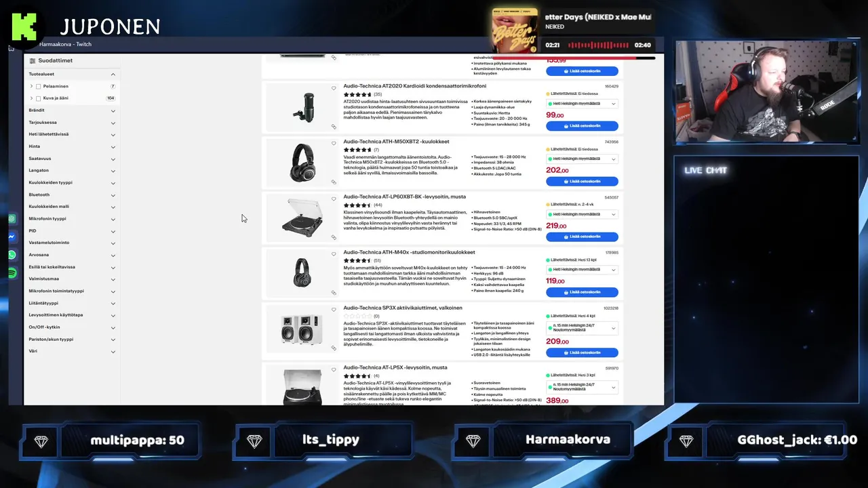Expand the Saatavuus filter
Image resolution: width=868 pixels, height=488 pixels.
[113, 159]
